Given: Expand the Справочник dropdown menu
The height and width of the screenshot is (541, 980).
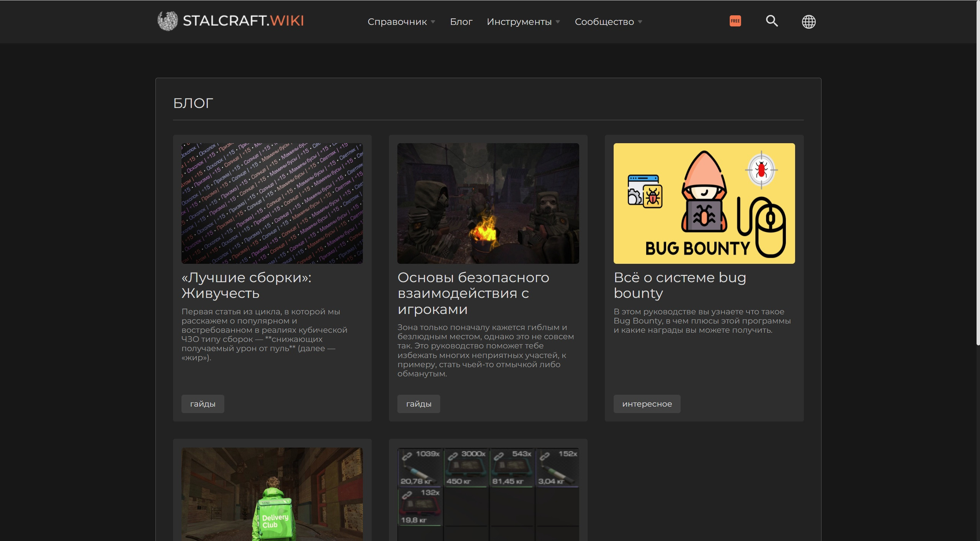Looking at the screenshot, I should [401, 22].
